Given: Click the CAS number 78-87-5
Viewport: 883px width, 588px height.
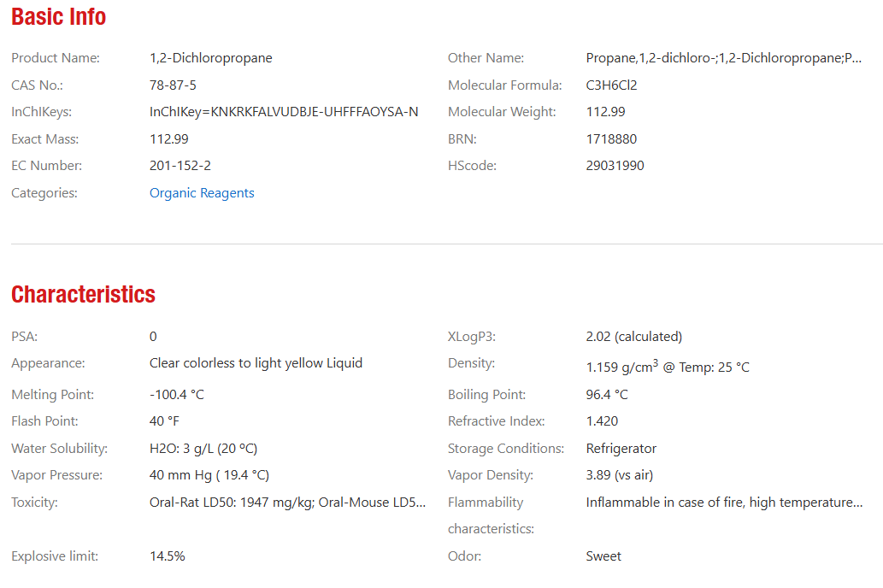Looking at the screenshot, I should click(173, 85).
